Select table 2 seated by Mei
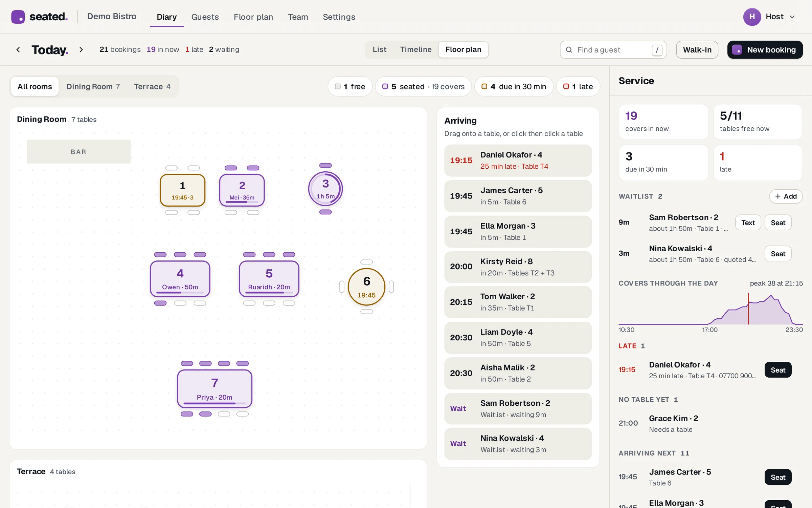The image size is (812, 508). click(x=242, y=190)
